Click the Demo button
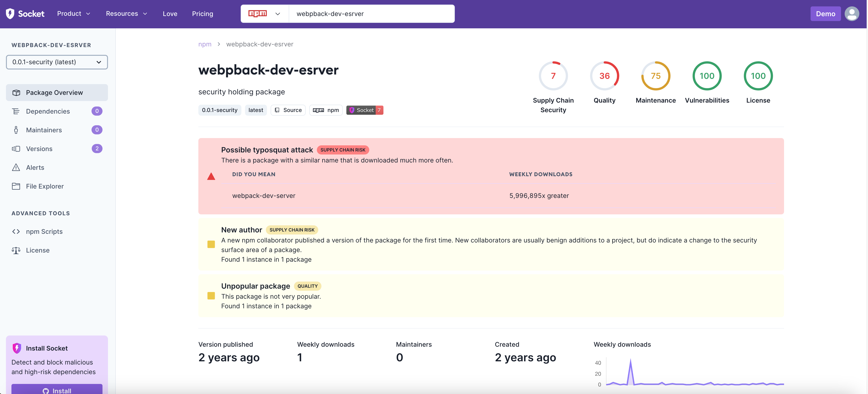The image size is (868, 394). click(x=825, y=14)
